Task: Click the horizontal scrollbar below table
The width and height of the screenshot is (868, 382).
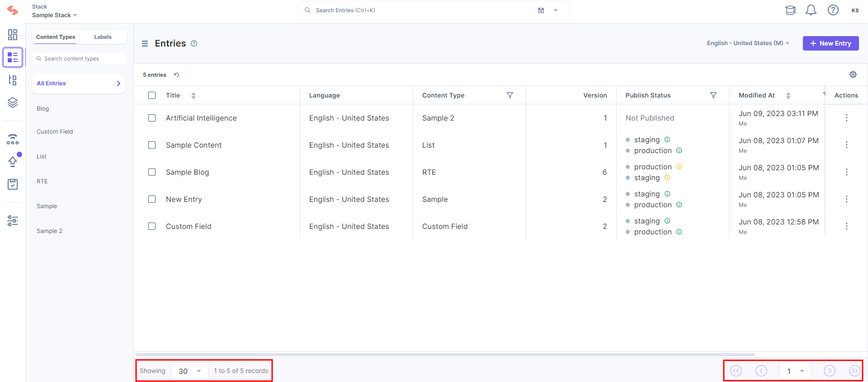Action: click(445, 354)
